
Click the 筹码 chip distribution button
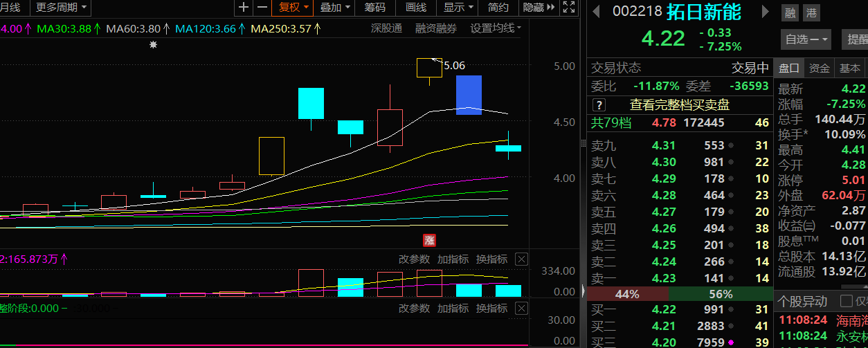375,8
